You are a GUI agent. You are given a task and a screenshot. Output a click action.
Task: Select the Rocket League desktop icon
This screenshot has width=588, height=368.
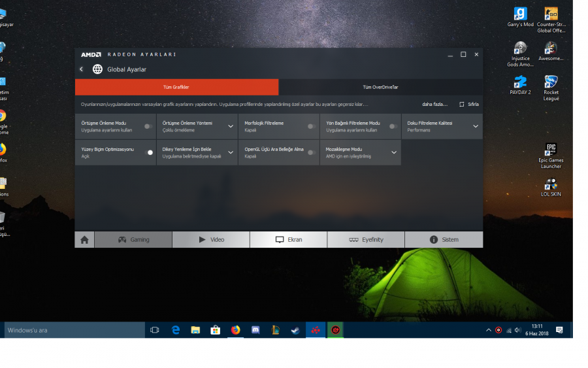tap(551, 88)
